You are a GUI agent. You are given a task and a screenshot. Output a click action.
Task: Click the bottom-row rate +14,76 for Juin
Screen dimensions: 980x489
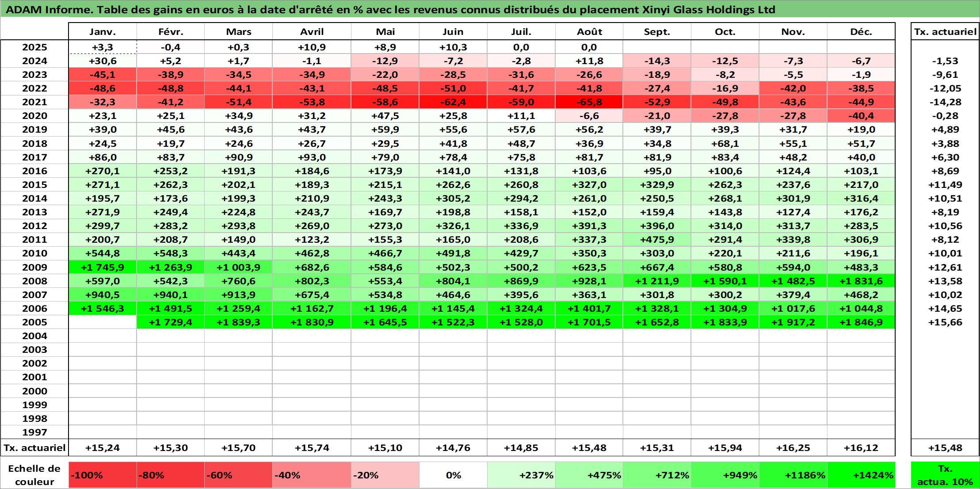tap(453, 448)
